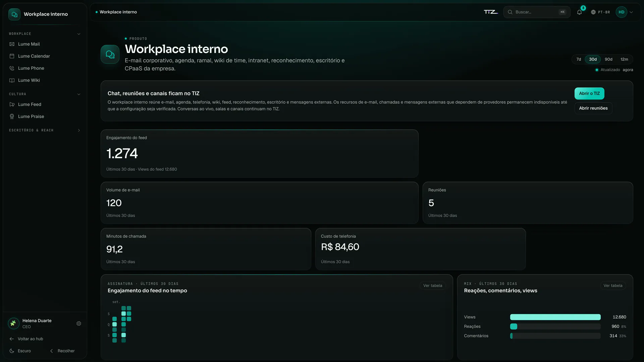Click the TIZ logo in top bar

(491, 12)
